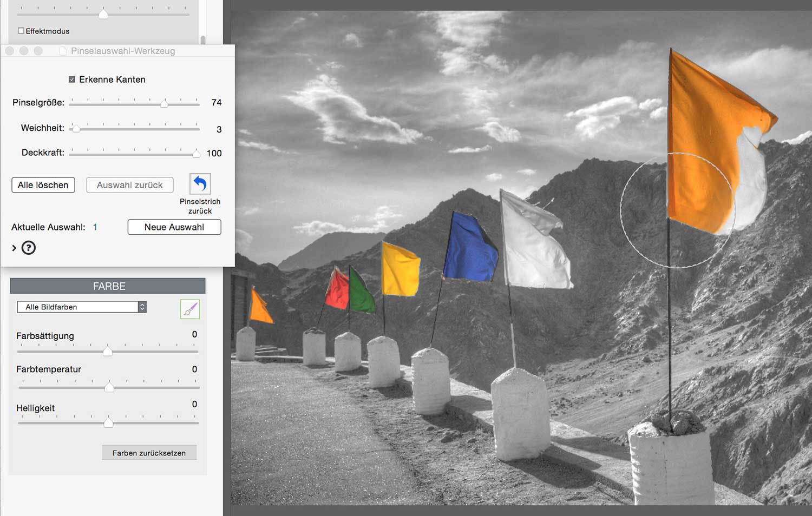Click the Pinselgröße slider handle
The width and height of the screenshot is (812, 516).
(x=164, y=103)
